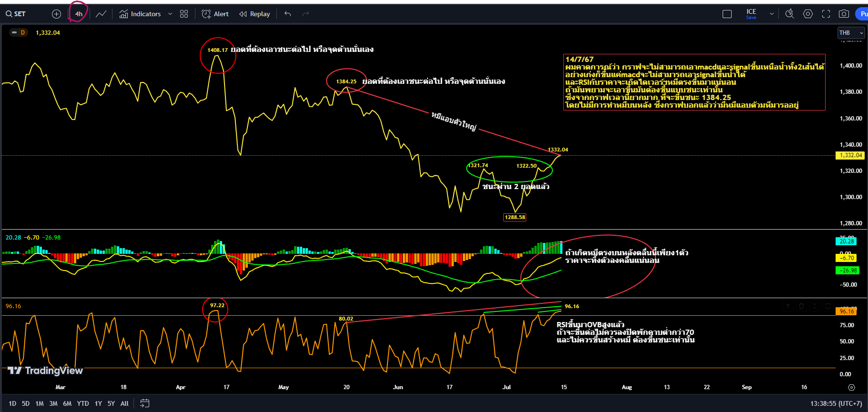Select the 80.02 RSI label
Image resolution: width=868 pixels, height=412 pixels.
pyautogui.click(x=346, y=319)
